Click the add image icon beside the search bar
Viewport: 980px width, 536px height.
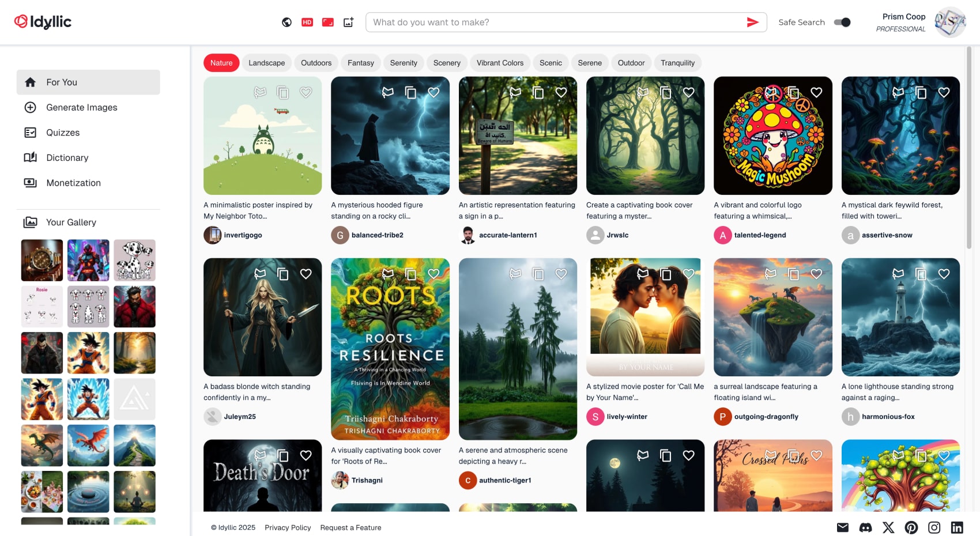pyautogui.click(x=348, y=22)
